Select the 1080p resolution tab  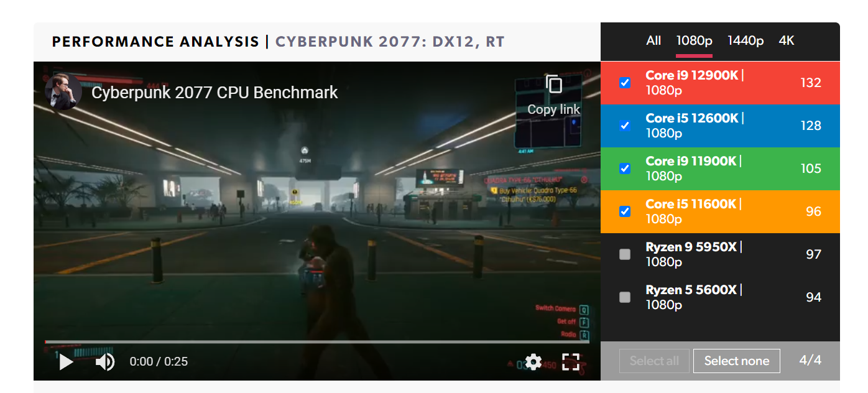click(695, 40)
